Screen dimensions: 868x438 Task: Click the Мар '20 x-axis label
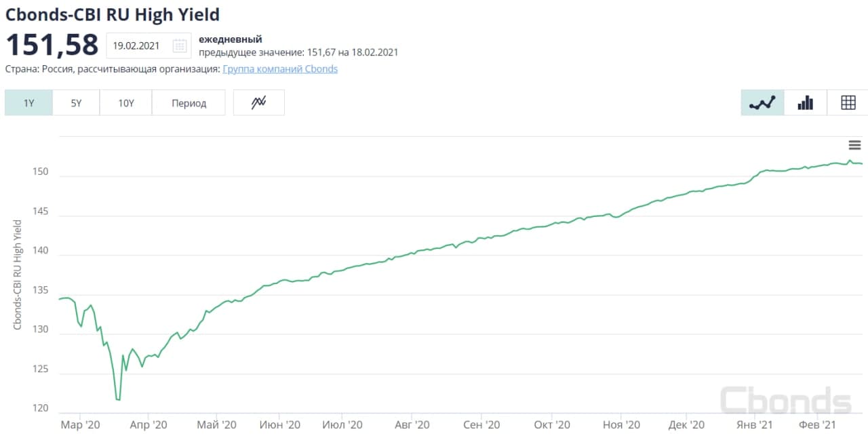80,425
